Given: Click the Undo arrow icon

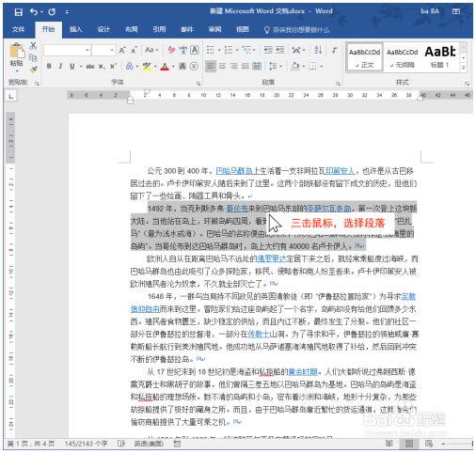Looking at the screenshot, I should (34, 12).
